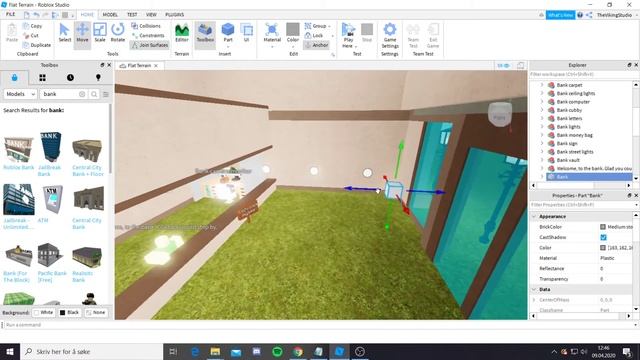
Task: Open Toolbox creations lightbulb tab
Action: point(98,78)
